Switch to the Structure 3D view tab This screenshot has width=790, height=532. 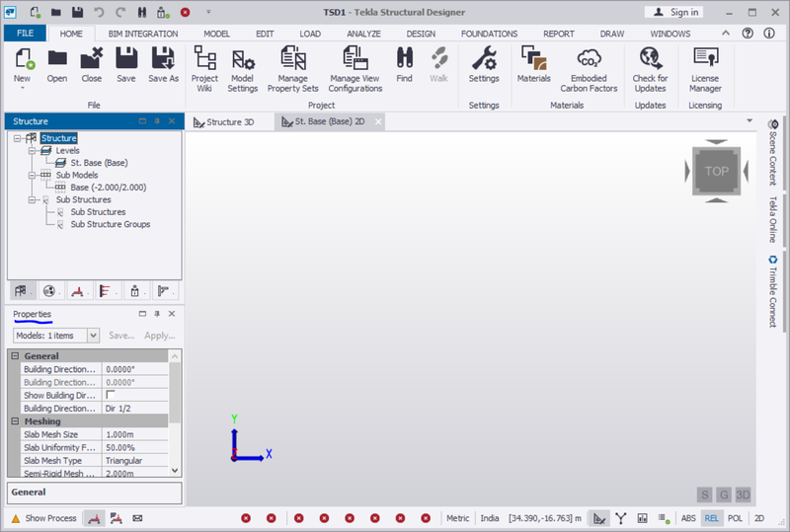pyautogui.click(x=225, y=122)
